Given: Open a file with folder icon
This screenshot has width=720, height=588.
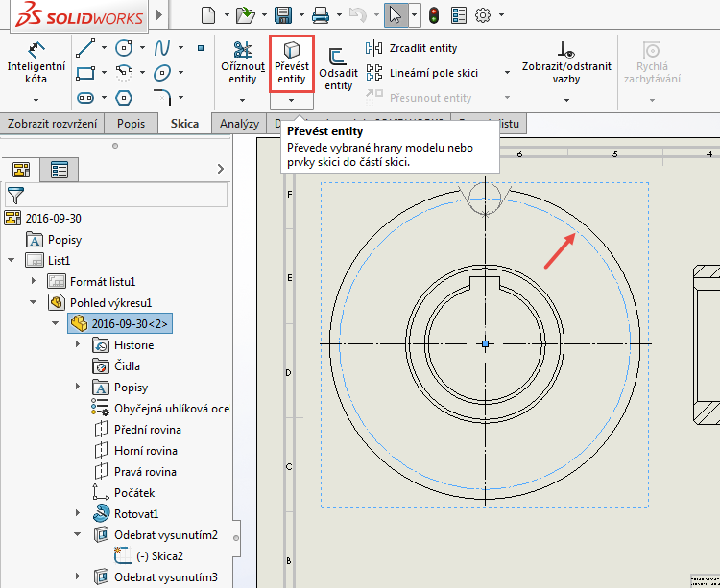Looking at the screenshot, I should pyautogui.click(x=245, y=15).
